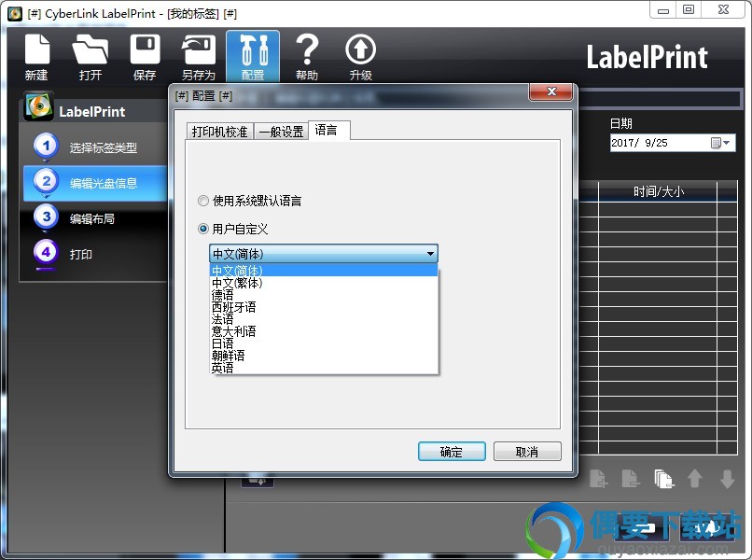Move item up with the up arrow icon

[695, 479]
